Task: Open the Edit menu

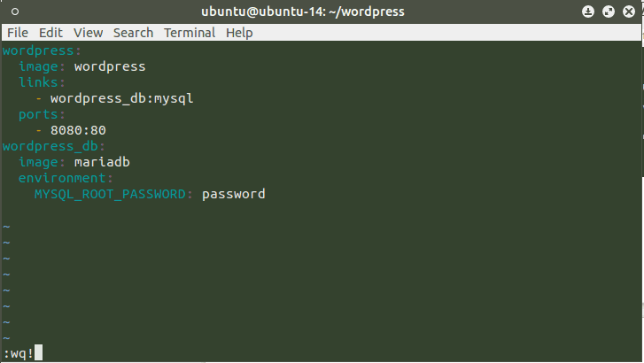Action: (50, 33)
